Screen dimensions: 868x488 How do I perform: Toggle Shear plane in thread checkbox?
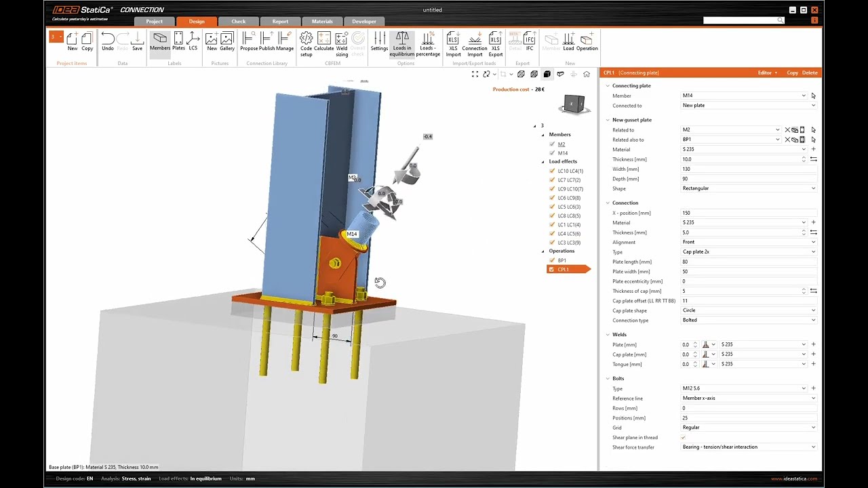pos(683,437)
